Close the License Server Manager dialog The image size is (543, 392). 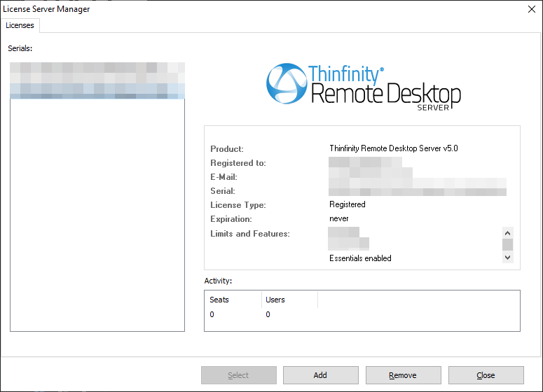click(x=486, y=375)
